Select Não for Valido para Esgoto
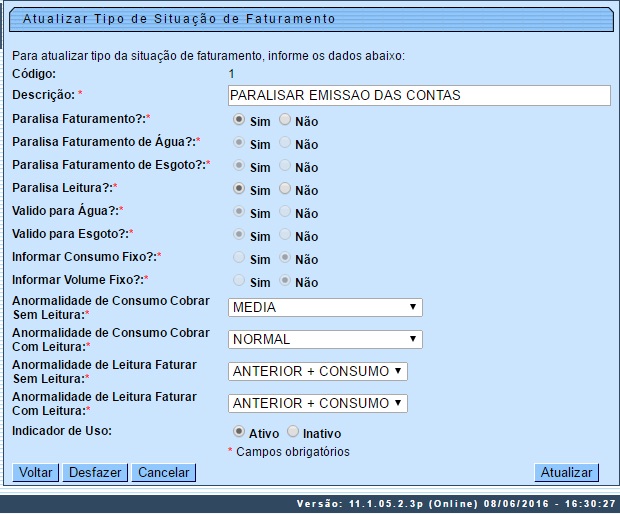Image resolution: width=620 pixels, height=514 pixels. click(x=285, y=235)
